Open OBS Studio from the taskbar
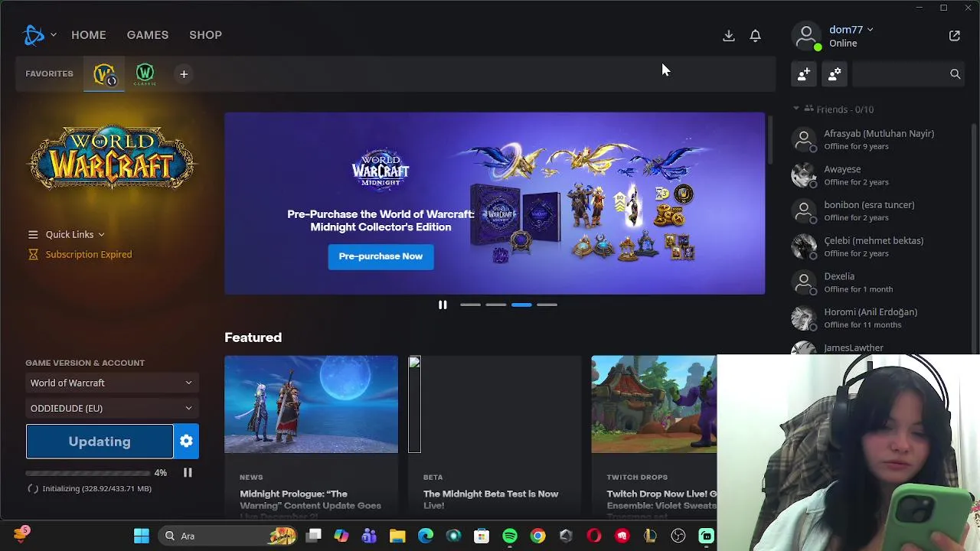980x551 pixels. pos(678,536)
